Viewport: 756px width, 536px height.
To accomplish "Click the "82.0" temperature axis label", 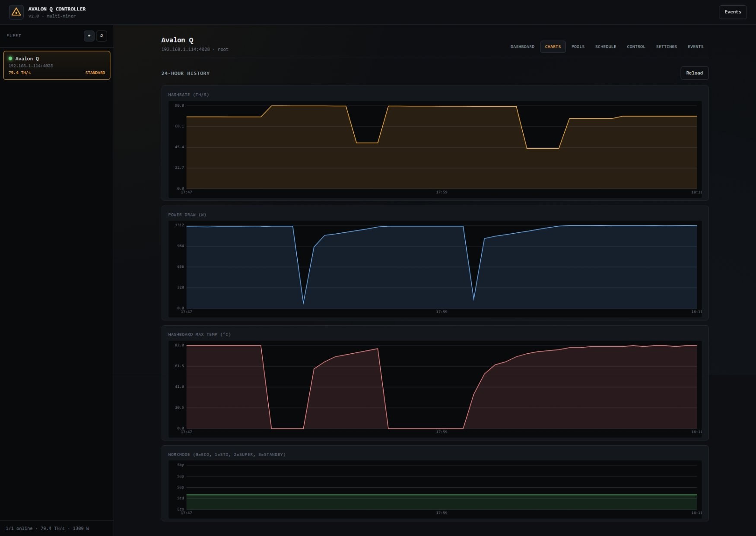I will click(179, 345).
